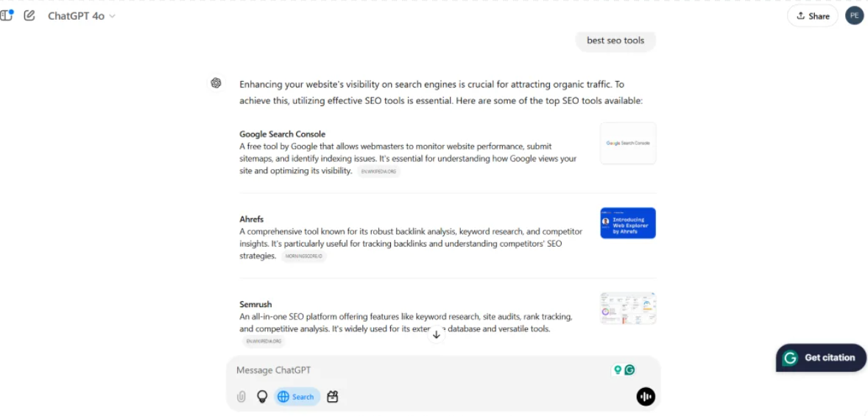Viewport: 868px width, 416px height.
Task: Click the scroll-to-bottom arrow button
Action: click(x=437, y=334)
